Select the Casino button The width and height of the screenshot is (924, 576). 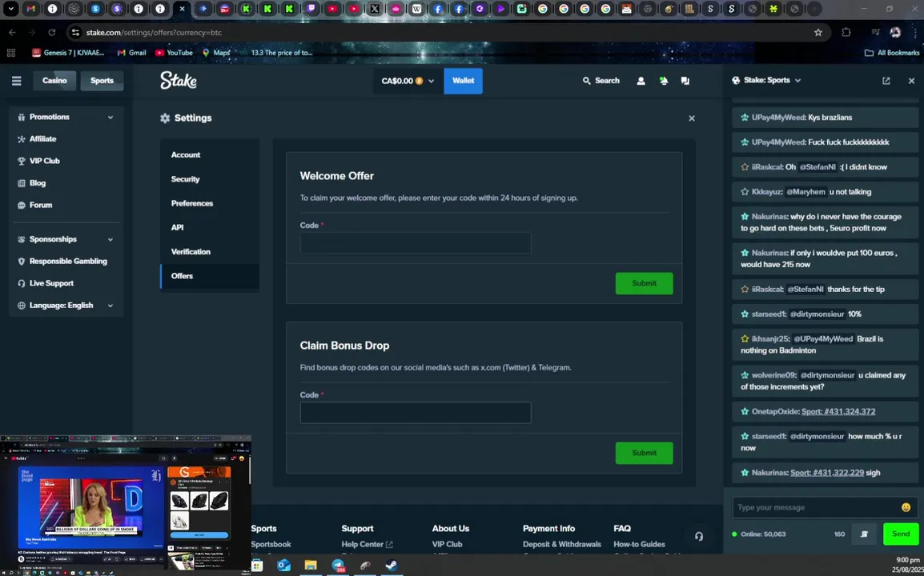pyautogui.click(x=54, y=81)
